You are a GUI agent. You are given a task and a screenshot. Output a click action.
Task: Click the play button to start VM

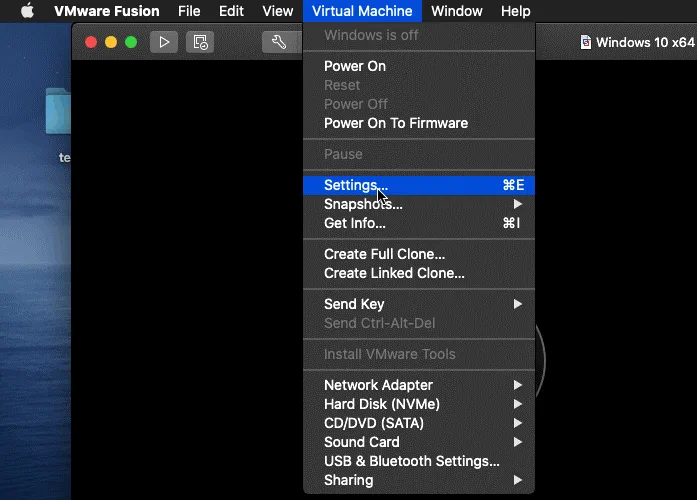[164, 42]
